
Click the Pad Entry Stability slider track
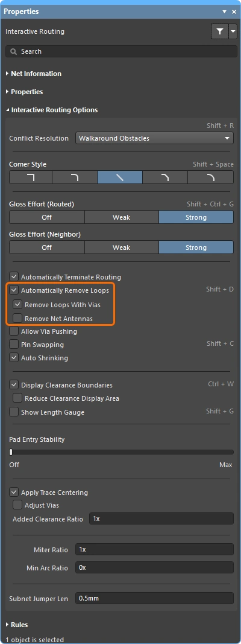point(122,452)
